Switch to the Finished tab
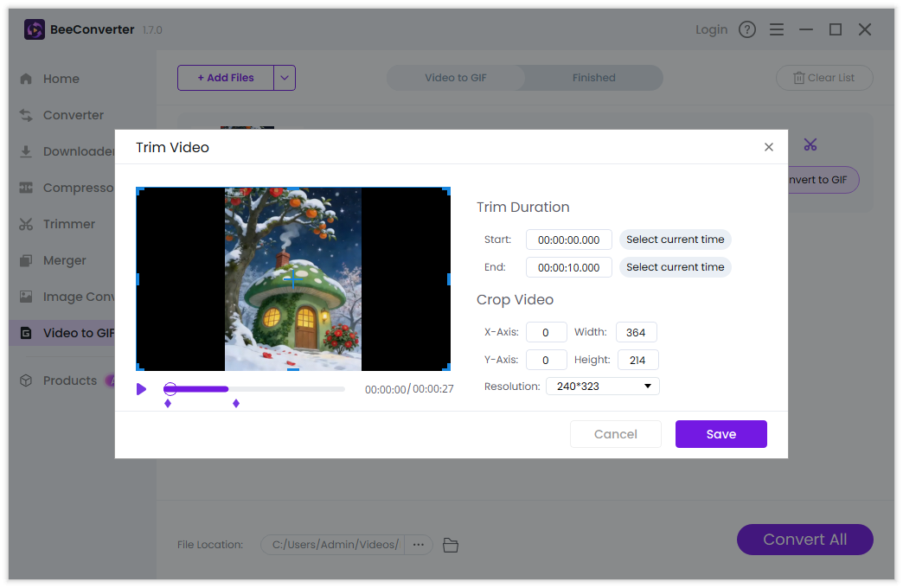Viewport: 903px width, 588px height. click(x=593, y=78)
